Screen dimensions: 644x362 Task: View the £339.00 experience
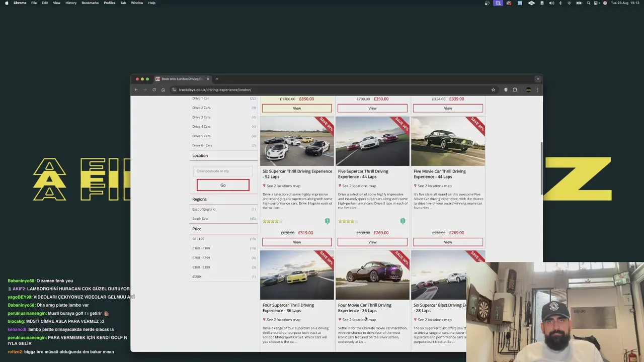[448, 108]
